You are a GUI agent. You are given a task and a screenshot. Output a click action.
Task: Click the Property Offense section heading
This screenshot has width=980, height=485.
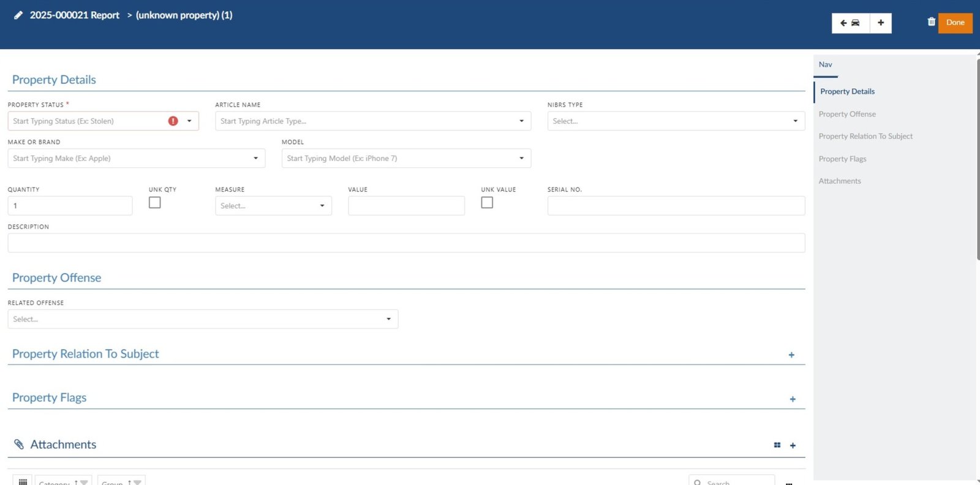tap(56, 278)
